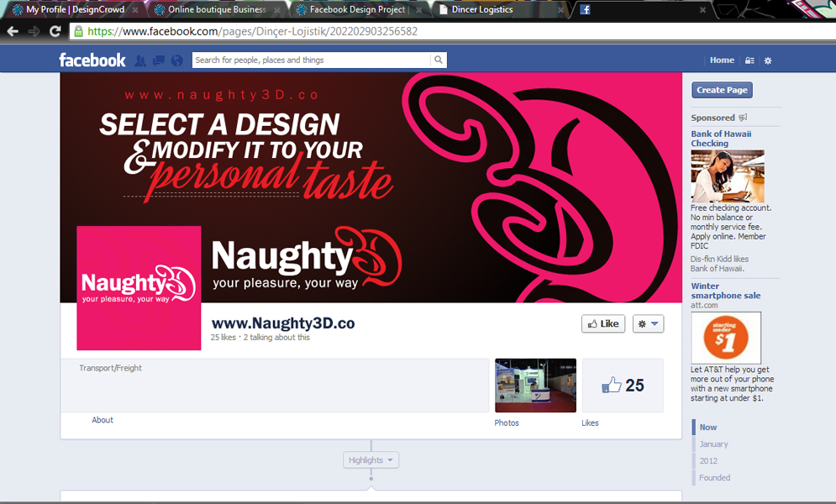Image resolution: width=836 pixels, height=504 pixels.
Task: Click the Naughty3D profile picture
Action: coord(139,287)
